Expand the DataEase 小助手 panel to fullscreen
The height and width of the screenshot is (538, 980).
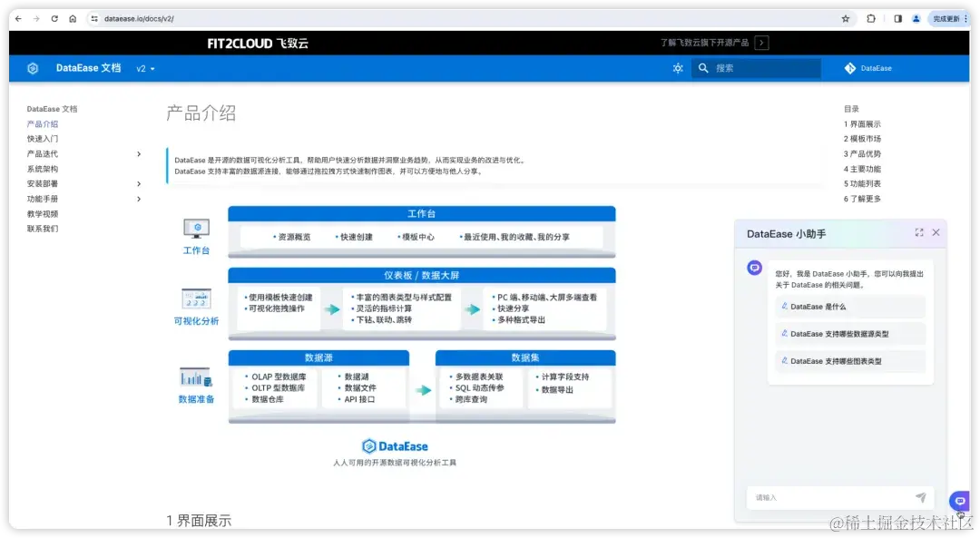918,232
